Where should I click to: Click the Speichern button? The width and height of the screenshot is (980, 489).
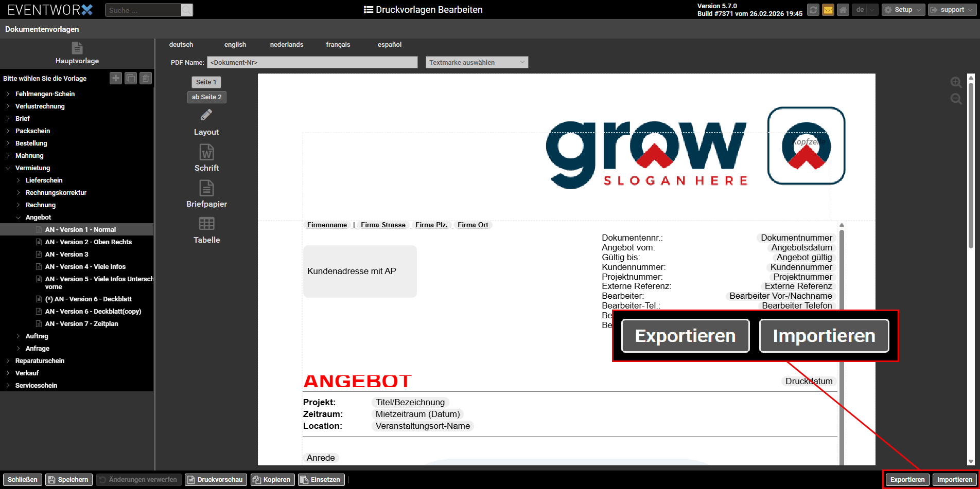(69, 480)
